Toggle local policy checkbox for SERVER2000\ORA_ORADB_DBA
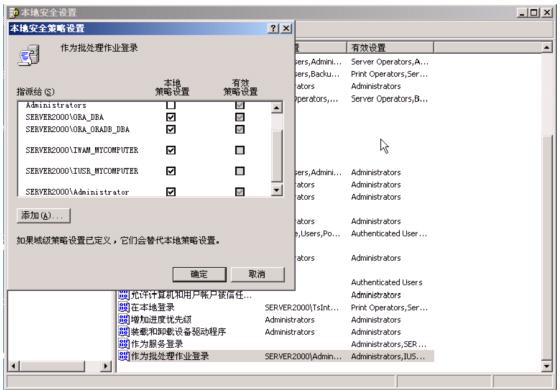This screenshot has width=560, height=391. pyautogui.click(x=171, y=129)
